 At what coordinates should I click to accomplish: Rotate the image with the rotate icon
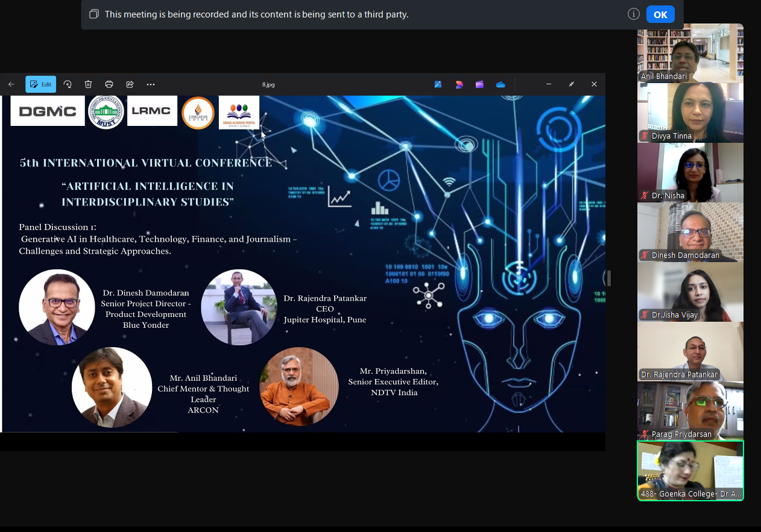click(x=68, y=84)
